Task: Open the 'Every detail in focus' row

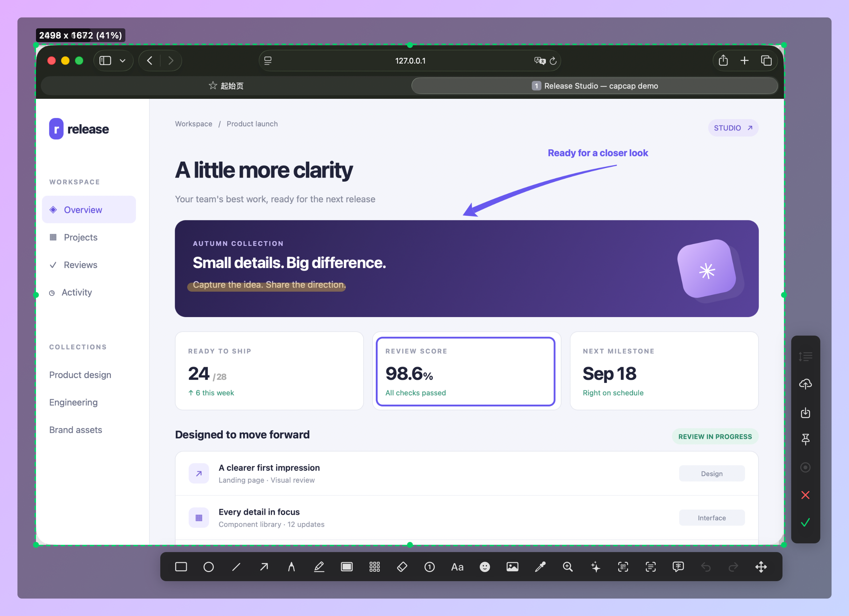Action: coord(466,518)
